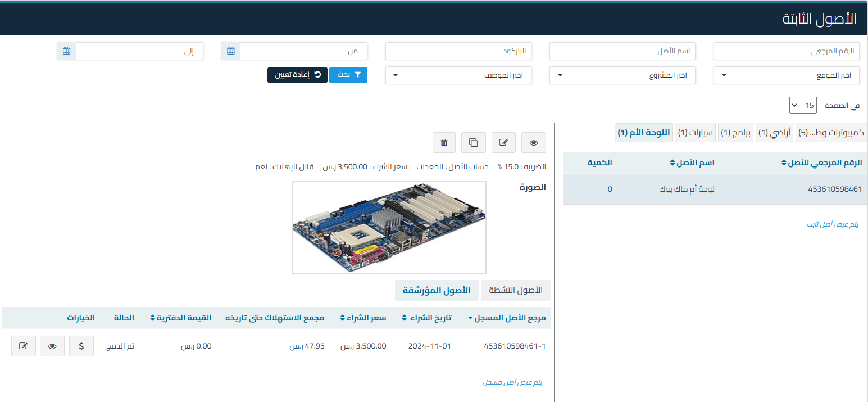Switch to the أراضي (1) tab
868x402 pixels.
point(774,133)
